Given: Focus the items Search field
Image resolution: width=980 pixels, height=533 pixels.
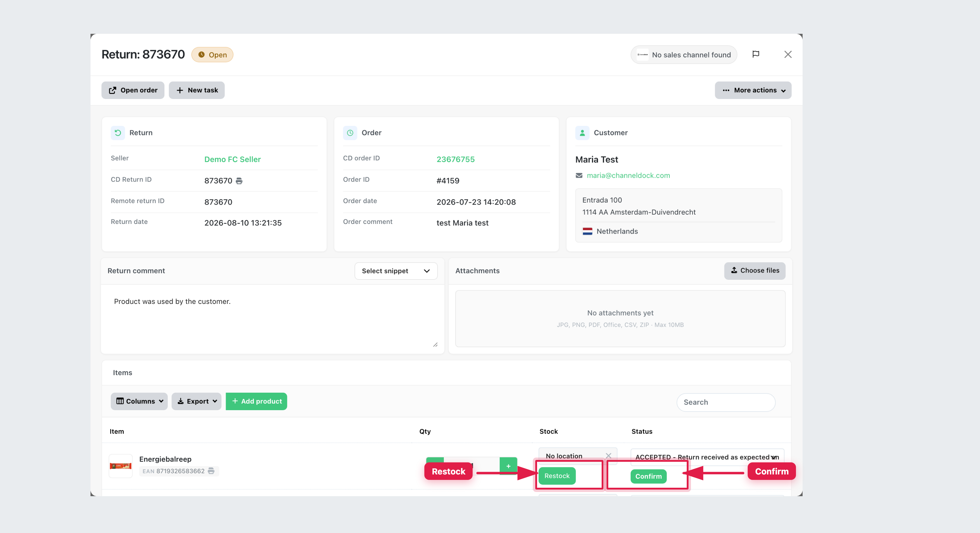Looking at the screenshot, I should [726, 402].
